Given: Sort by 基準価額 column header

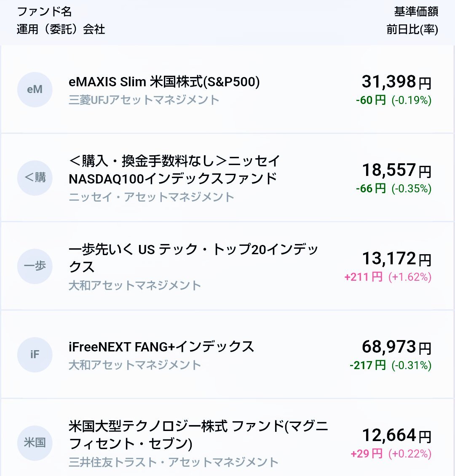Looking at the screenshot, I should pos(416,11).
